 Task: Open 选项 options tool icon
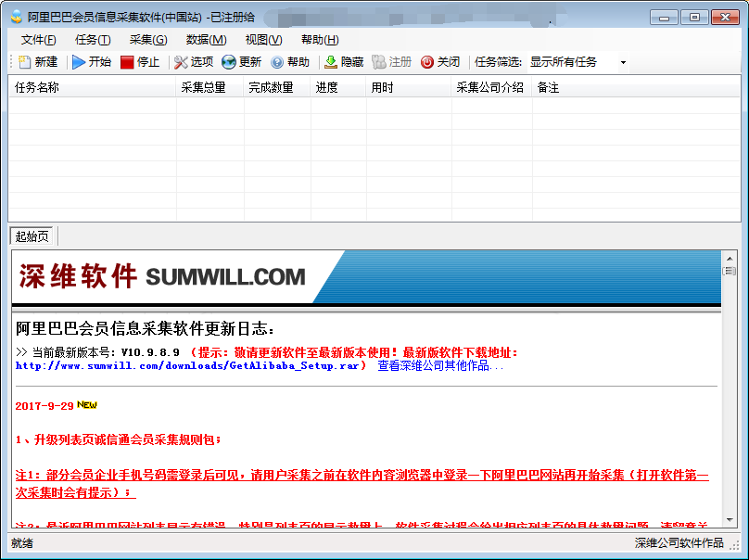coord(181,62)
